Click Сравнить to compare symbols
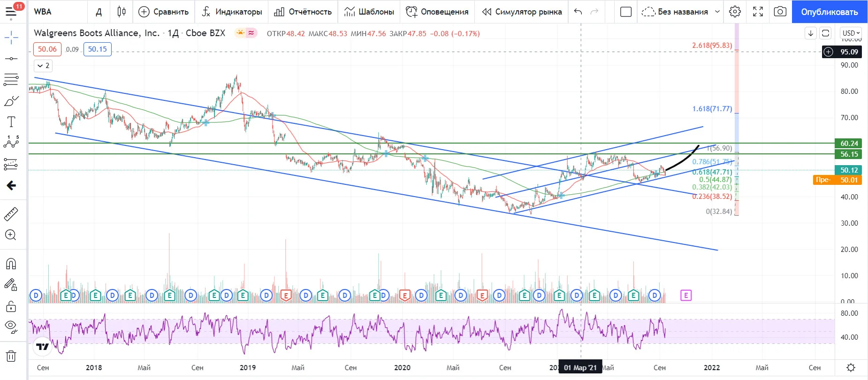This screenshot has height=380, width=868. pyautogui.click(x=164, y=12)
